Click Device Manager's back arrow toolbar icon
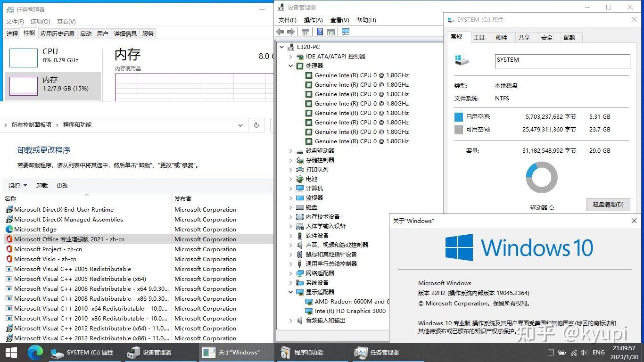The width and height of the screenshot is (644, 362). 280,32
